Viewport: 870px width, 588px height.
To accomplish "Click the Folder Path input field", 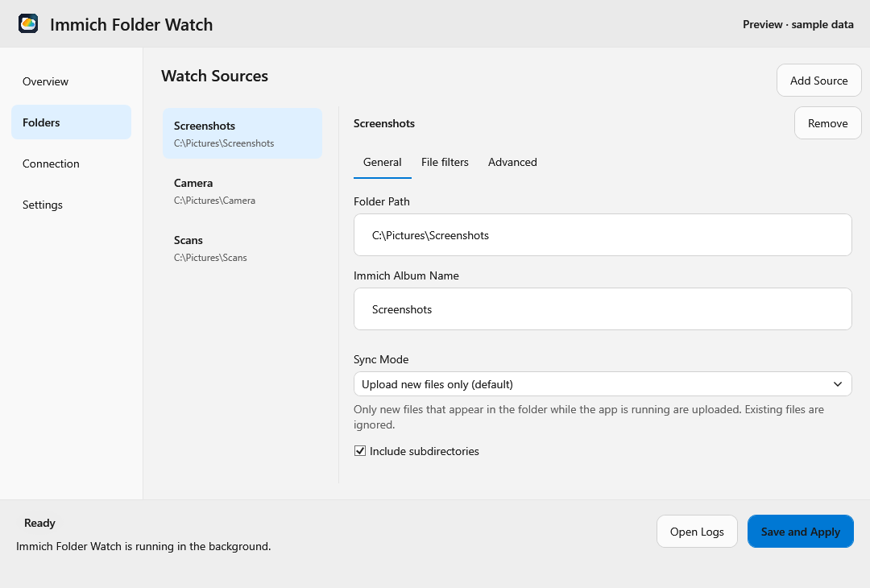I will pyautogui.click(x=603, y=235).
